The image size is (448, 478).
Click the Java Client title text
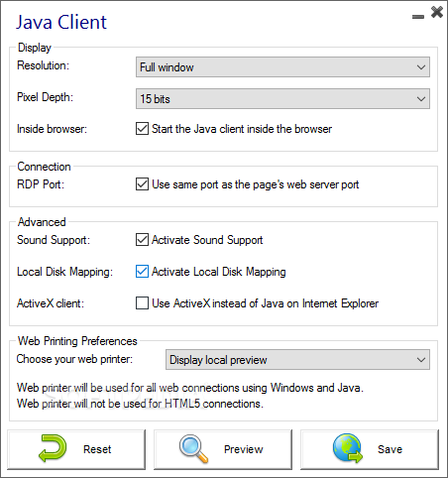pos(61,22)
